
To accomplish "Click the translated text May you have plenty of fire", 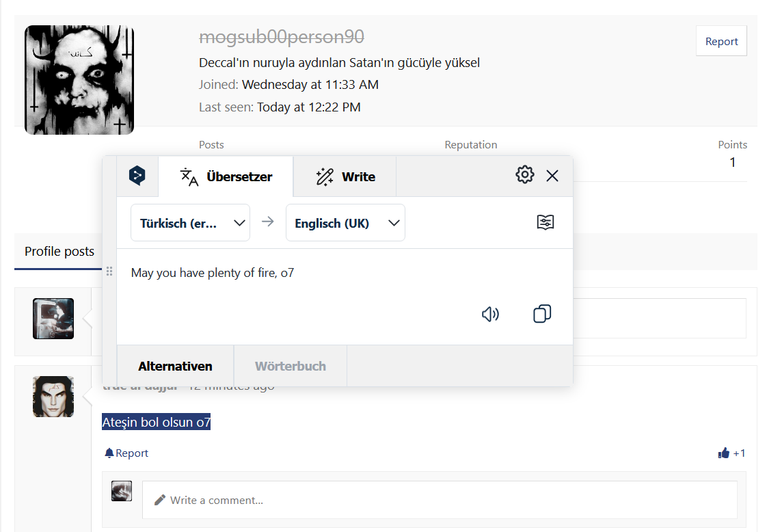I will (213, 273).
